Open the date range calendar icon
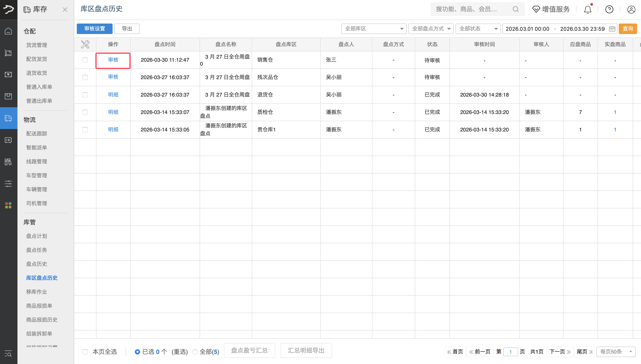Viewport: 641px width, 364px height. (x=612, y=29)
